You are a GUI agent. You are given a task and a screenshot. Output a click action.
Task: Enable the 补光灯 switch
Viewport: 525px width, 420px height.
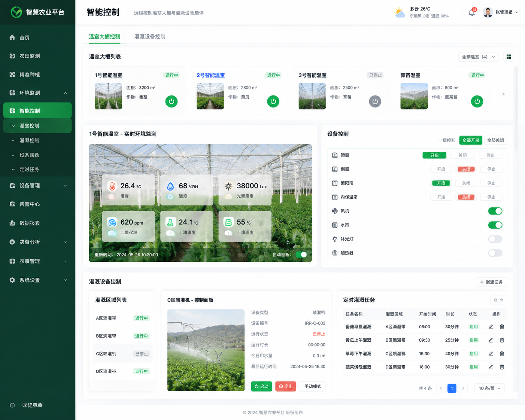pyautogui.click(x=495, y=239)
